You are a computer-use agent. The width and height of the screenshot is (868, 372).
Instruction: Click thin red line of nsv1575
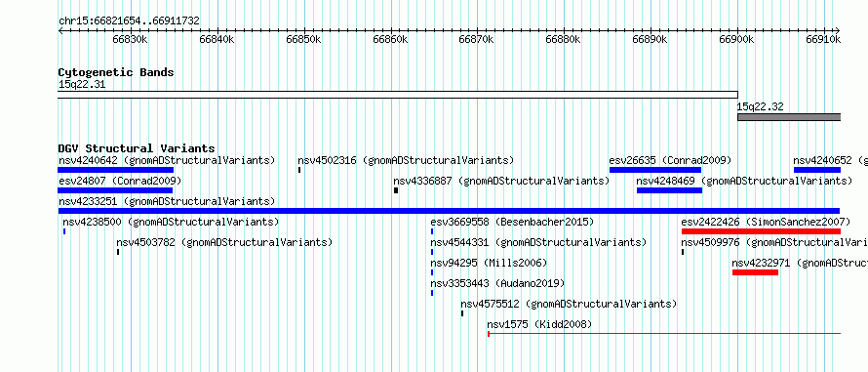pyautogui.click(x=664, y=334)
